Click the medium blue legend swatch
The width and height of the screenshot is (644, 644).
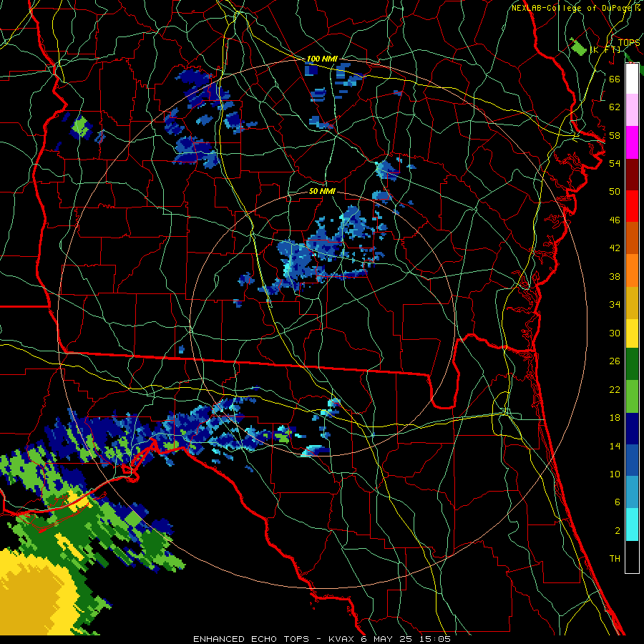[632, 460]
